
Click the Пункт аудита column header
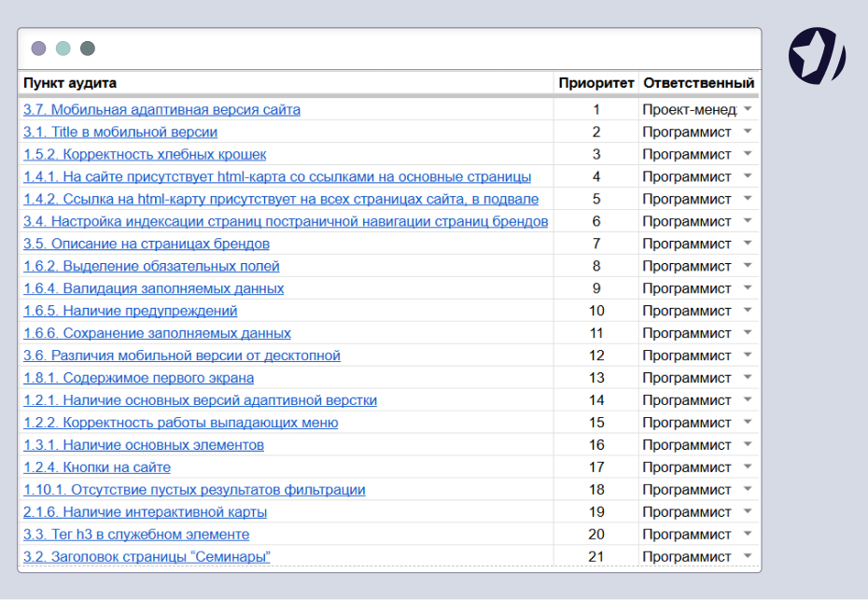point(70,83)
